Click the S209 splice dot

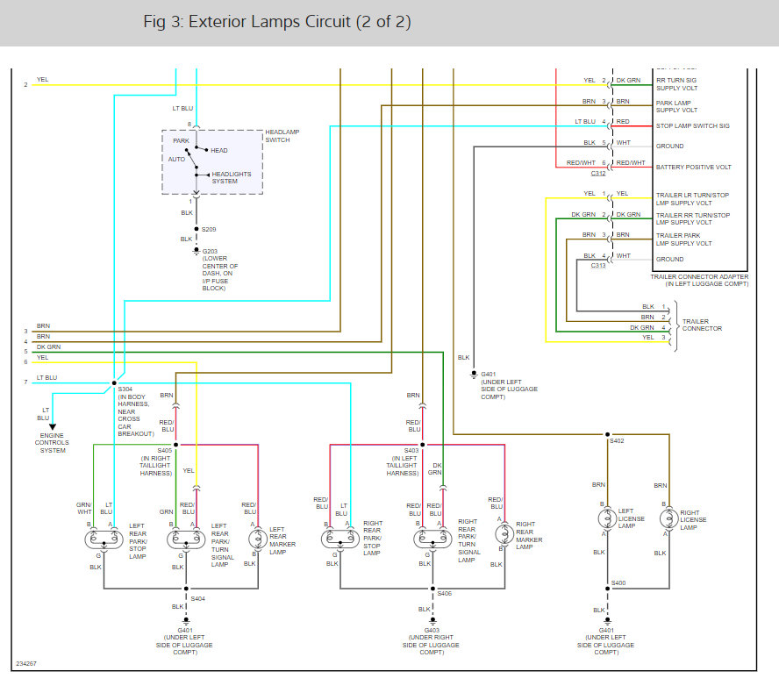(197, 229)
